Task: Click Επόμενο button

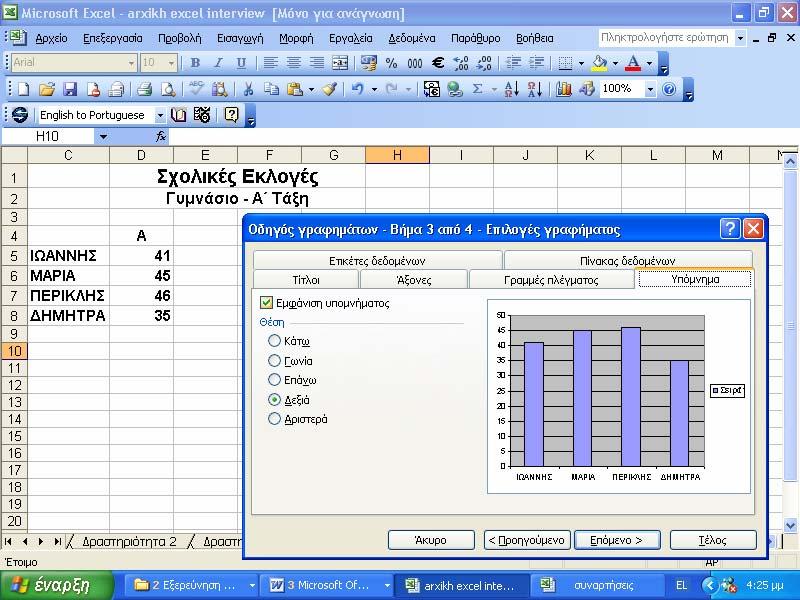Action: pyautogui.click(x=617, y=540)
